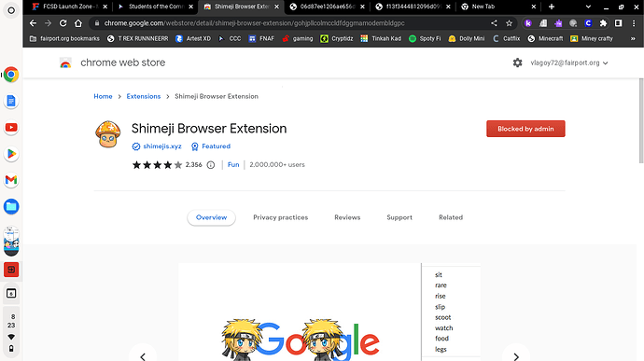The height and width of the screenshot is (361, 644).
Task: Expand the vlagoy72@fairport.org account dropdown
Action: 569,62
